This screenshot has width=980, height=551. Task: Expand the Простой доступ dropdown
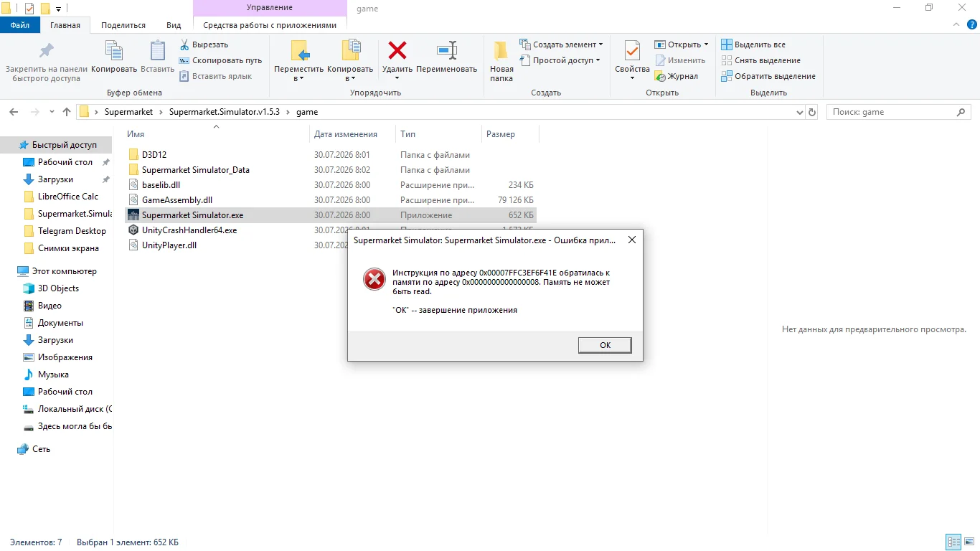560,60
